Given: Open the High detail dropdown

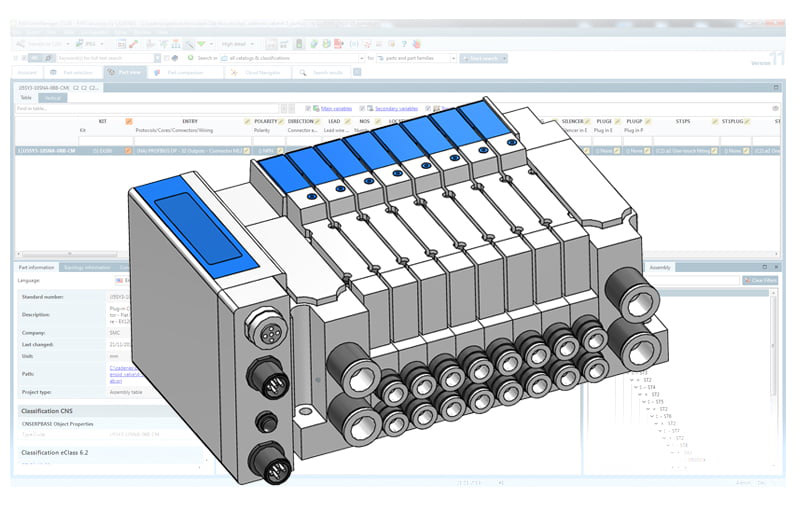Looking at the screenshot, I should click(x=240, y=44).
